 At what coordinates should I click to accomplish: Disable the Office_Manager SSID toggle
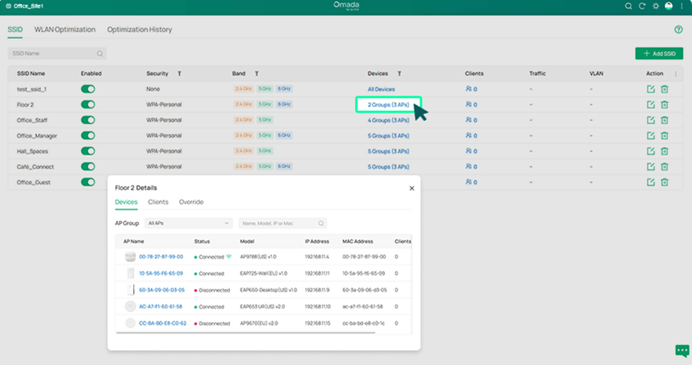point(88,135)
